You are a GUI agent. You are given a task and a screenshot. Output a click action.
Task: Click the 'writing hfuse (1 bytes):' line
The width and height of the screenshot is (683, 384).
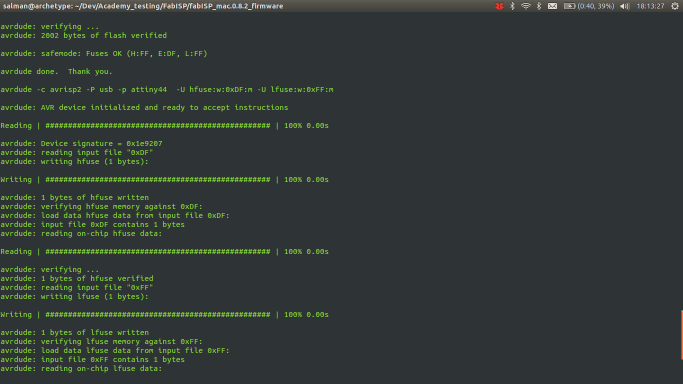tap(74, 162)
